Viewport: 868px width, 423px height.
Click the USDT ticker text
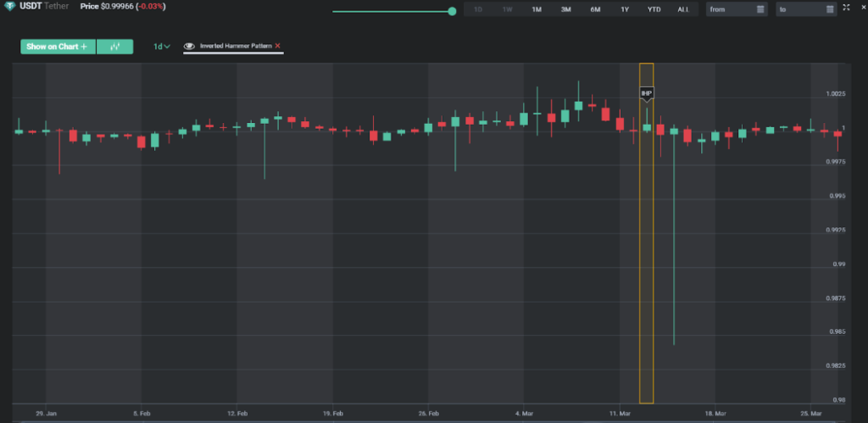point(31,7)
